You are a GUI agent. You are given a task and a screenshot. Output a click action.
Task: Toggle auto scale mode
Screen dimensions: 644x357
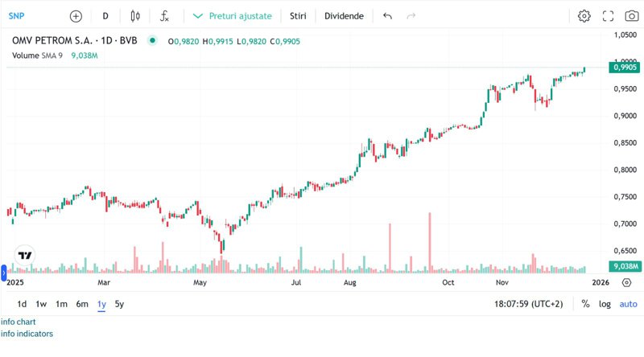coord(629,304)
